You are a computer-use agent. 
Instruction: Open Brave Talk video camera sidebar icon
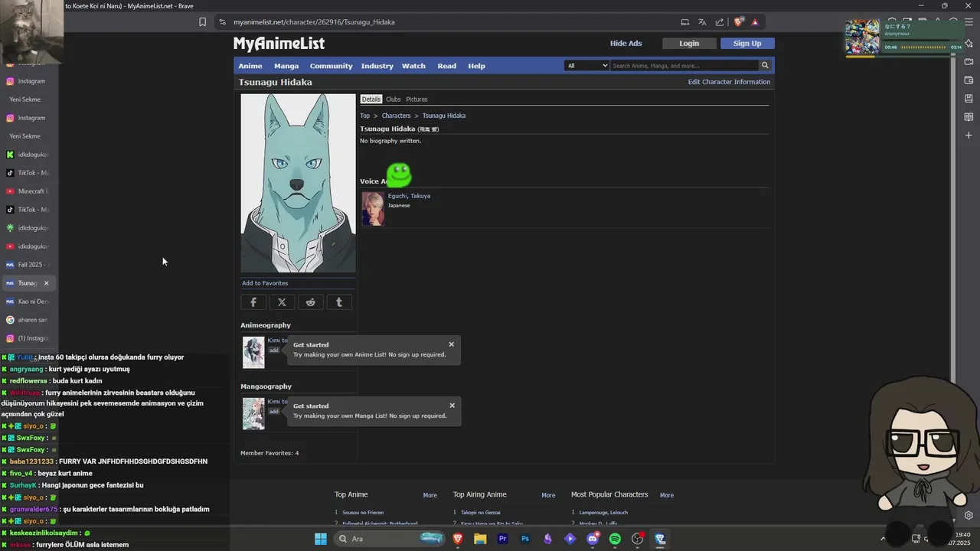click(969, 62)
